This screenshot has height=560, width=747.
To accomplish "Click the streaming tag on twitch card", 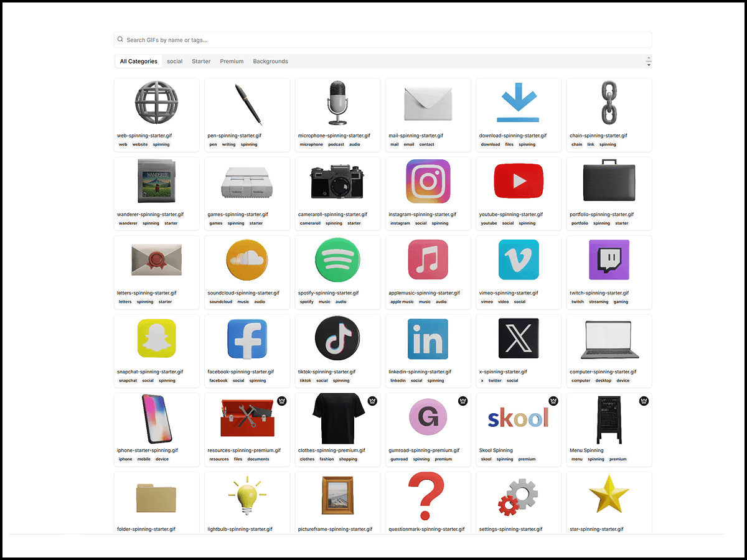I will [599, 302].
